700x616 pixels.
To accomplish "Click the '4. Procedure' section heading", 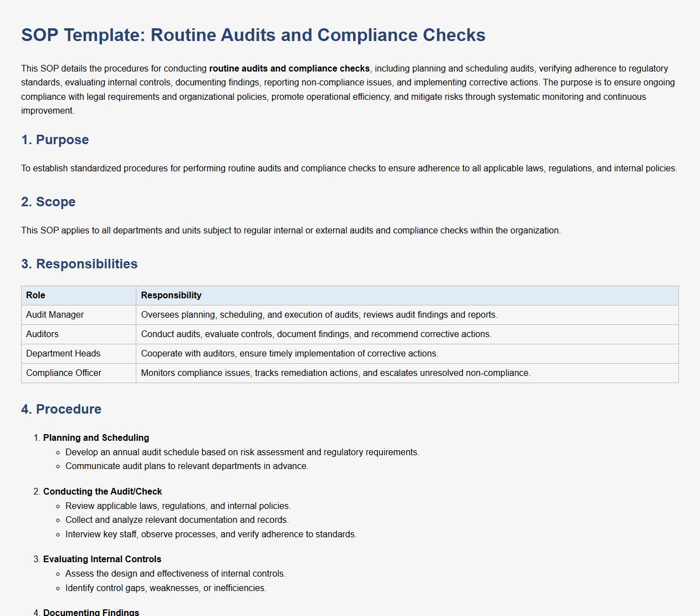I will click(x=61, y=409).
